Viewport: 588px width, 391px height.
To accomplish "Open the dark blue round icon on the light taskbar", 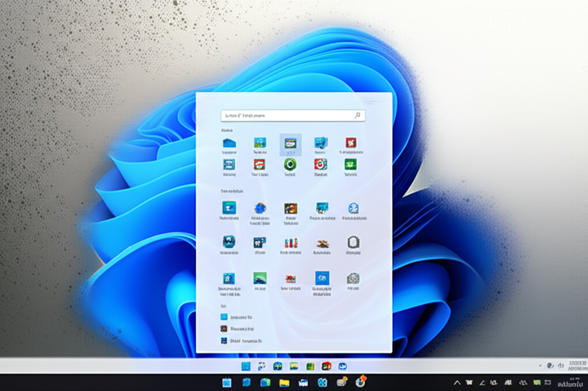I will click(277, 366).
